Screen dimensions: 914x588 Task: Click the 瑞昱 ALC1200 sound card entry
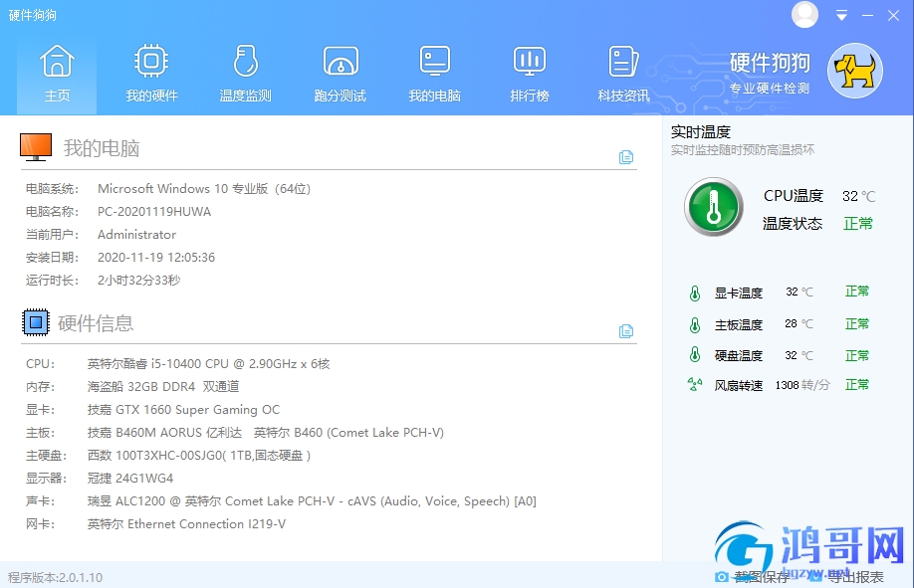(x=312, y=501)
